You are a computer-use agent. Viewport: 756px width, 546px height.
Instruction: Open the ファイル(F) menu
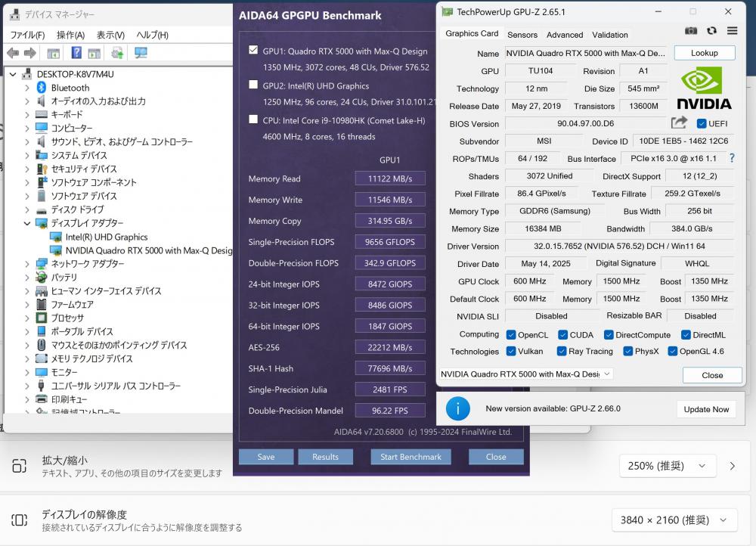[27, 35]
